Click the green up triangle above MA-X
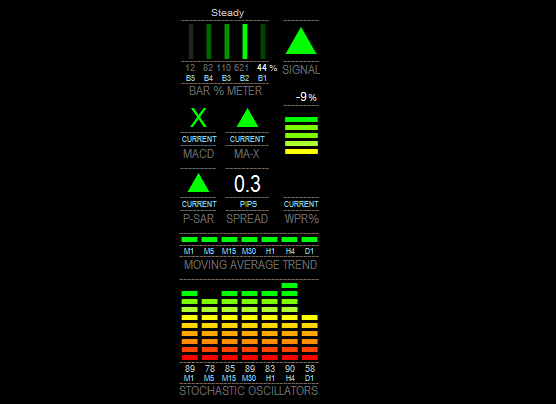The height and width of the screenshot is (404, 556). click(x=247, y=118)
